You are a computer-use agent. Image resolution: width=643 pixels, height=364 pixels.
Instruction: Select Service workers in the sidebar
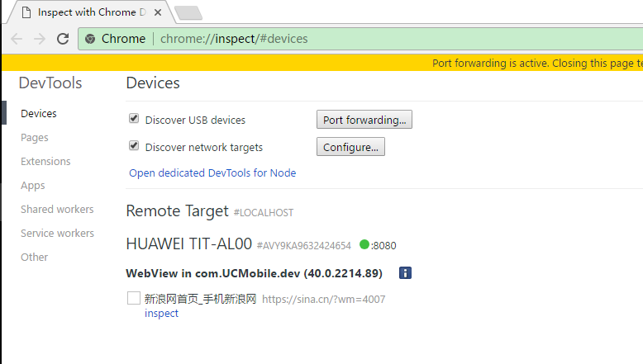pyautogui.click(x=57, y=233)
